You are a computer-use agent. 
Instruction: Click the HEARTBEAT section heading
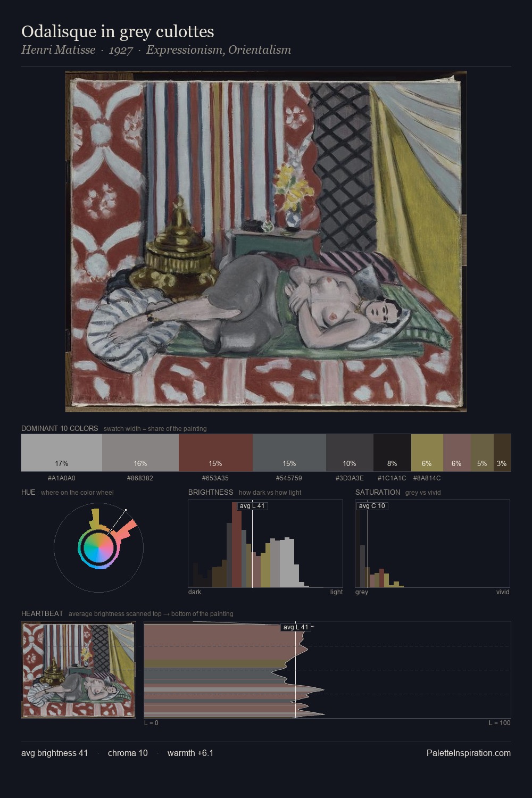[42, 613]
